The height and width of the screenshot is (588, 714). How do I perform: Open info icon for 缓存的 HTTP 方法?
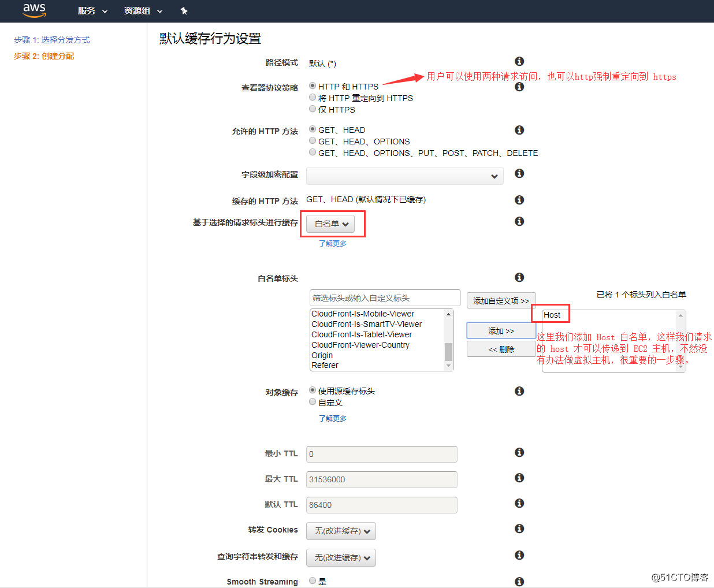pyautogui.click(x=519, y=200)
